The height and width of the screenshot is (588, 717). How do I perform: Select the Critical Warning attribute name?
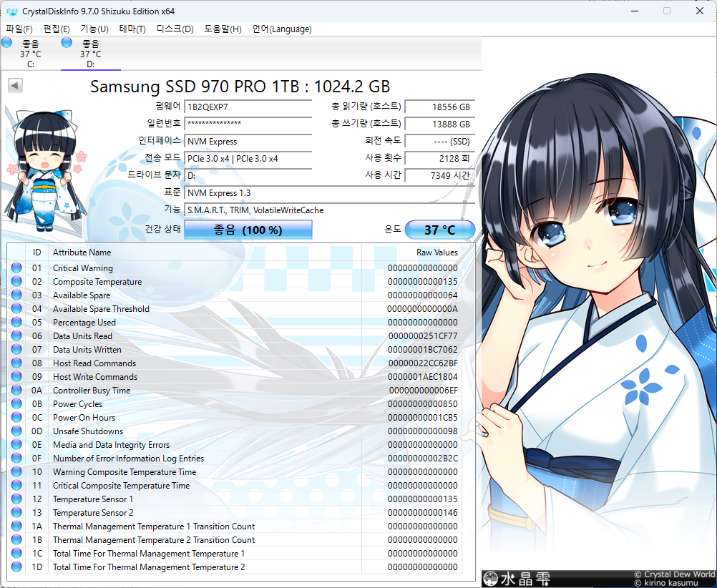pos(83,268)
